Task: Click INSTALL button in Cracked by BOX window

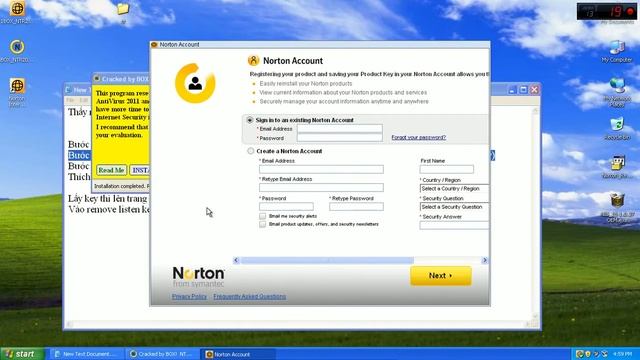Action: pyautogui.click(x=140, y=170)
